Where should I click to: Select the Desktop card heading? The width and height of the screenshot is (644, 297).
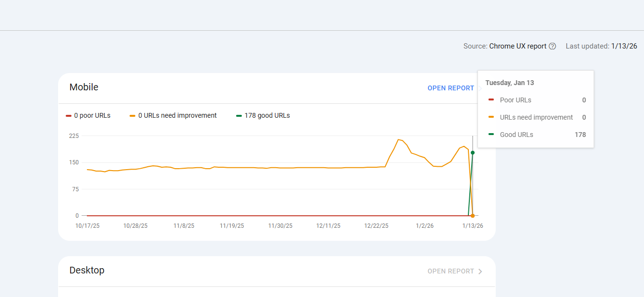point(87,270)
